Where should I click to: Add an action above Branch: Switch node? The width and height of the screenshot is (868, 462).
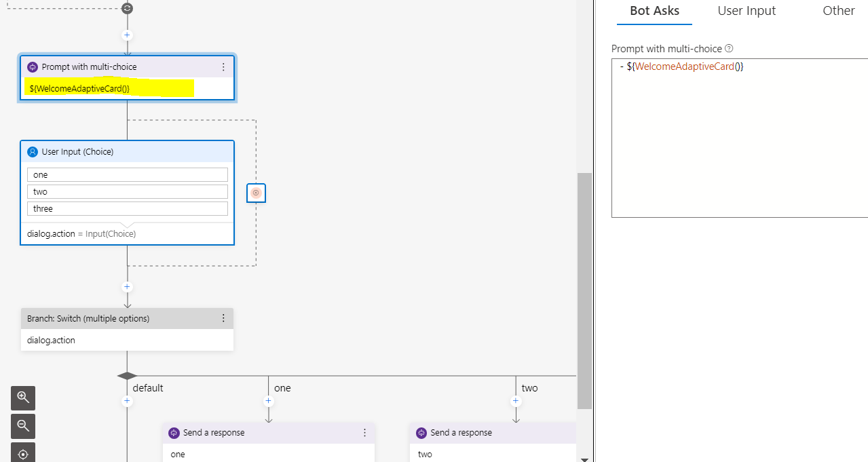(x=127, y=287)
